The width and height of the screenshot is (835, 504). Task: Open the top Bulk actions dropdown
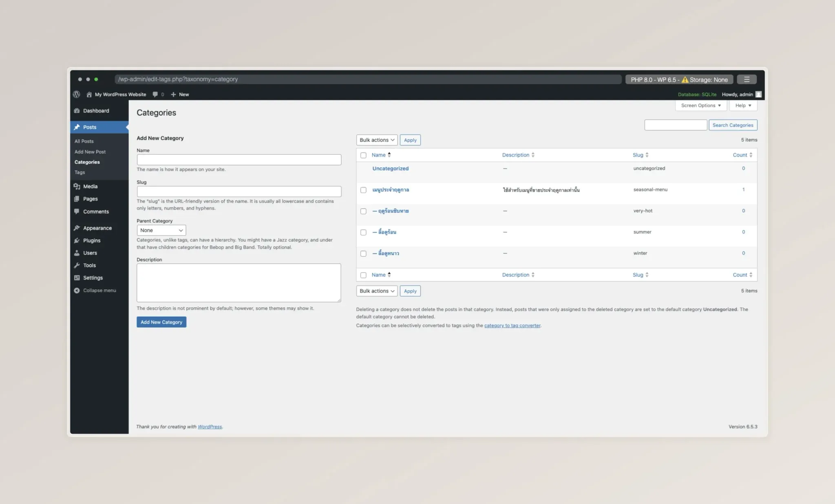coord(377,140)
